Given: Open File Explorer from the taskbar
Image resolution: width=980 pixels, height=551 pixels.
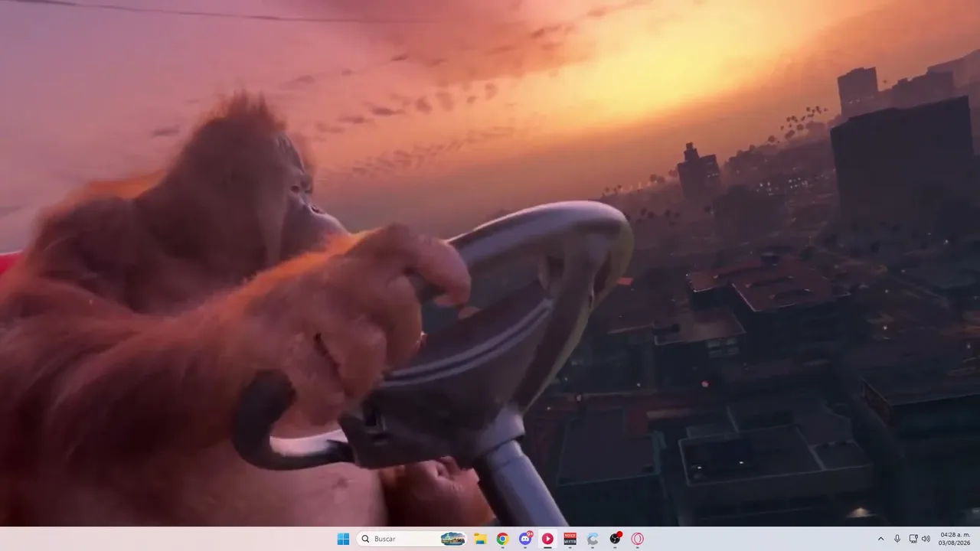Looking at the screenshot, I should (480, 539).
